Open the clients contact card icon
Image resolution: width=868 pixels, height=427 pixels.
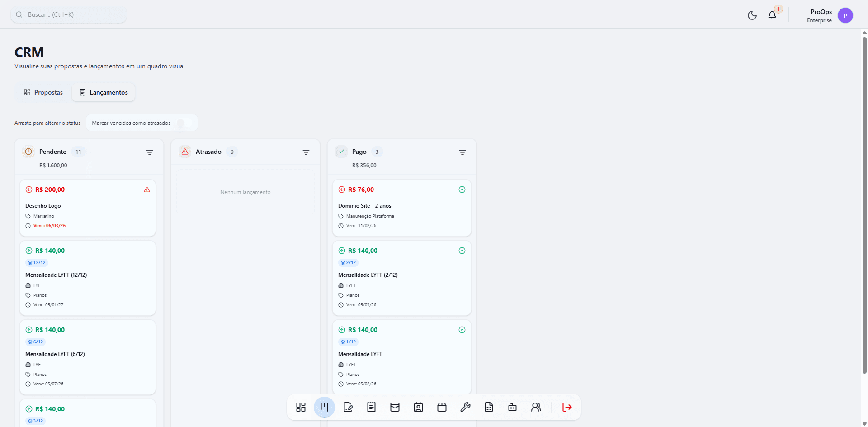tap(418, 407)
